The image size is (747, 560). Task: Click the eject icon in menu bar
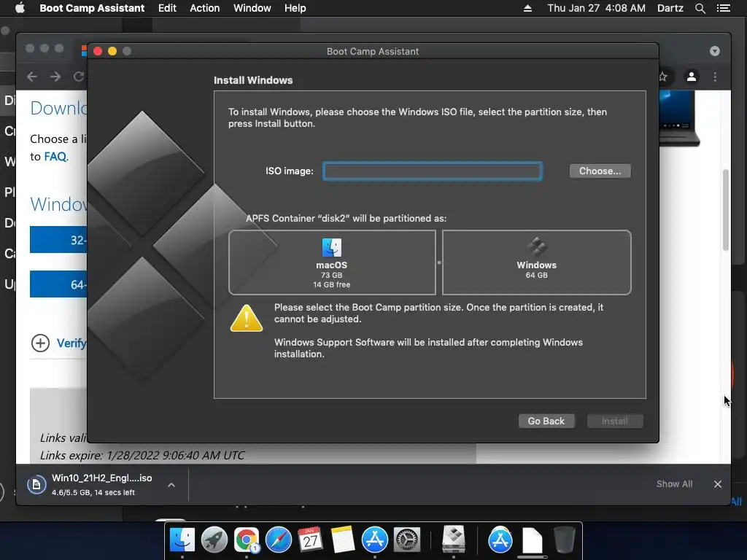[527, 8]
